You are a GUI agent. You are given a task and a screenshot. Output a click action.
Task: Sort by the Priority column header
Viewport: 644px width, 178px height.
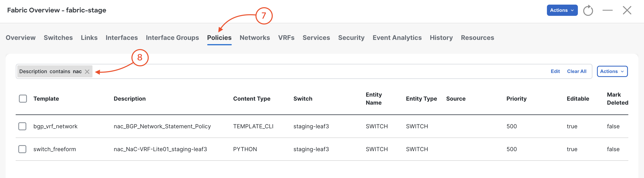516,99
